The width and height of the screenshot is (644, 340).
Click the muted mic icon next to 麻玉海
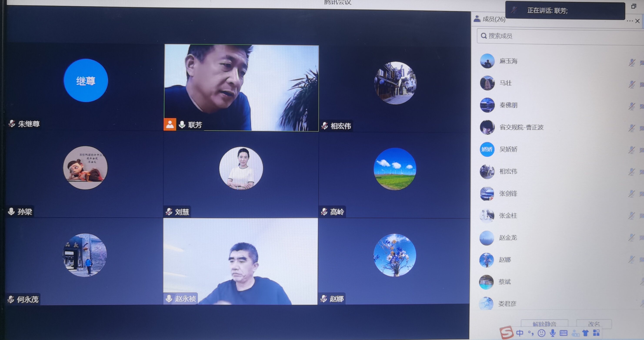(x=632, y=62)
